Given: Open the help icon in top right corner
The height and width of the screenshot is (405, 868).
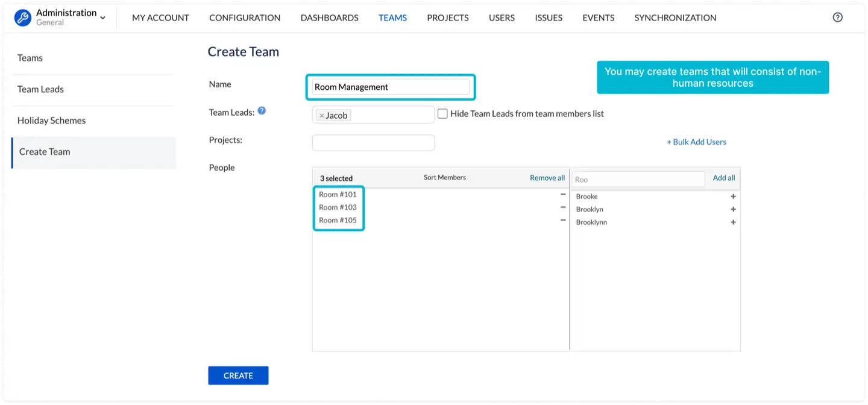Looking at the screenshot, I should click(x=837, y=17).
